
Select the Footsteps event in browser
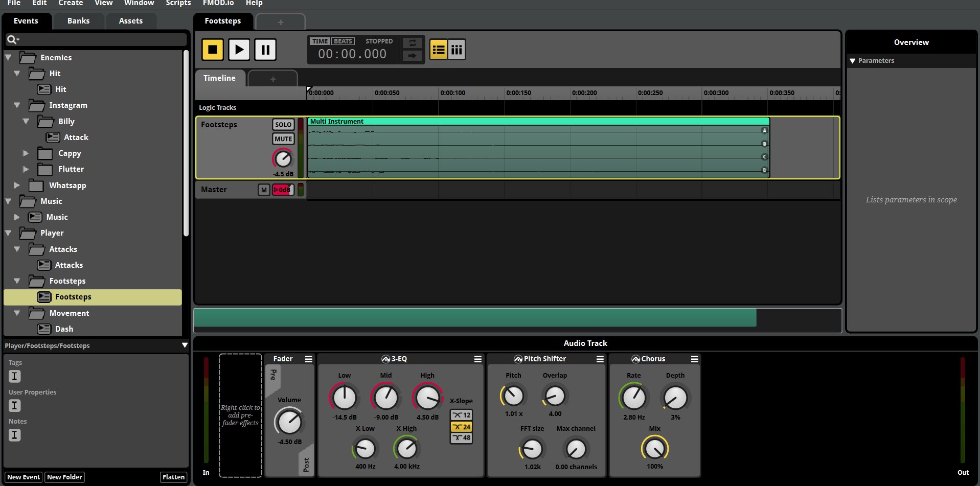click(x=93, y=297)
